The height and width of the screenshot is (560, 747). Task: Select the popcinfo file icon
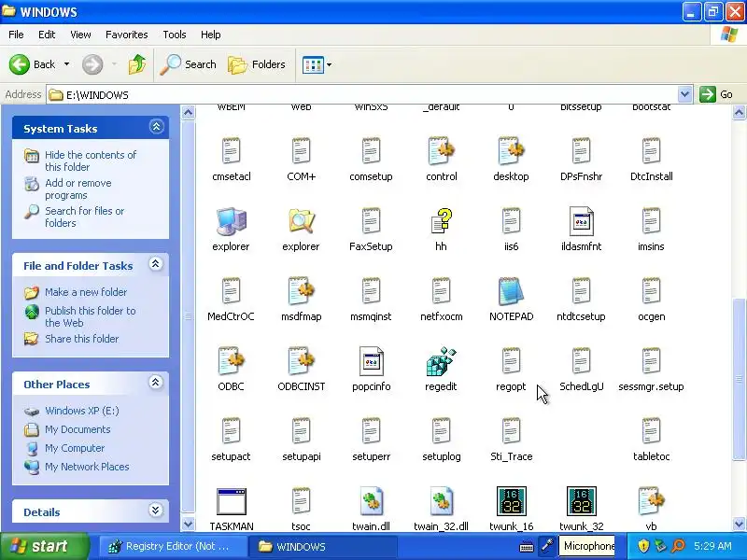pos(371,361)
